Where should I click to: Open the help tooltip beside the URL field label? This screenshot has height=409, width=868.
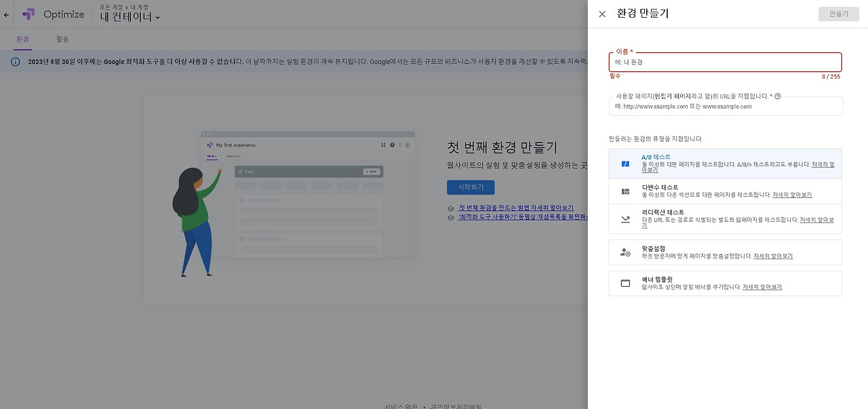click(x=776, y=96)
